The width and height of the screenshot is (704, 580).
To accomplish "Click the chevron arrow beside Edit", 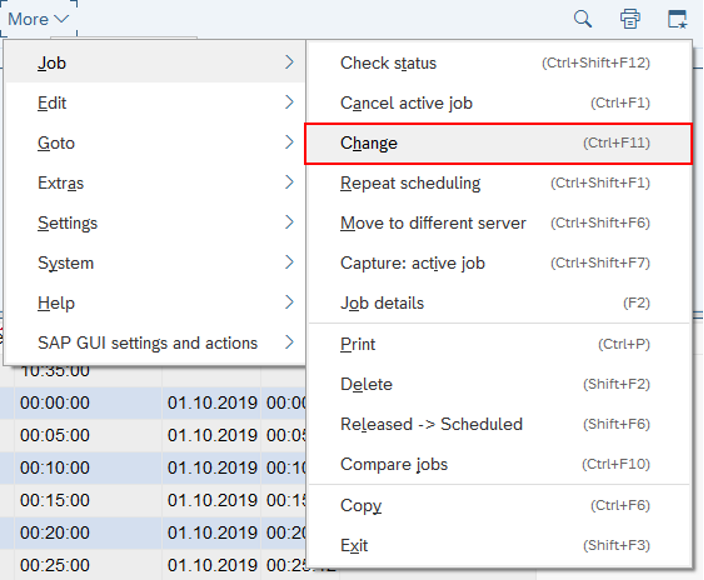I will coord(290,102).
